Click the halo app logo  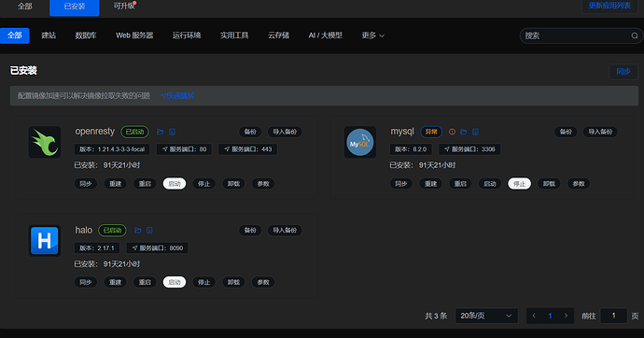coord(45,241)
